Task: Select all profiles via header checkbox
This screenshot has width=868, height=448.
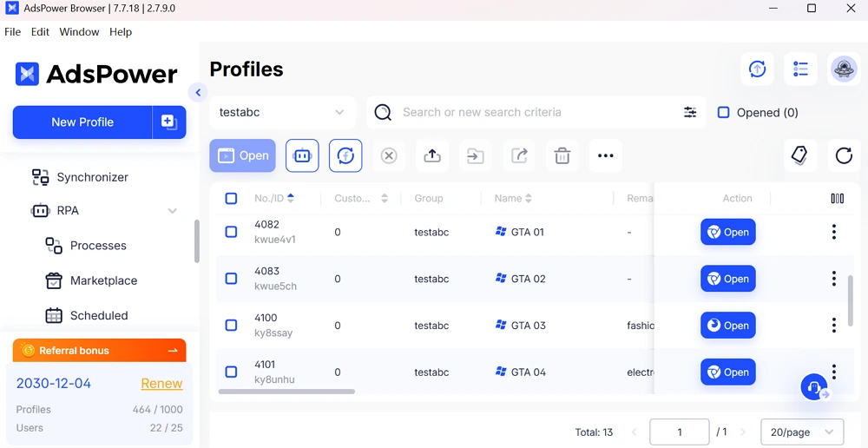Action: [x=231, y=199]
